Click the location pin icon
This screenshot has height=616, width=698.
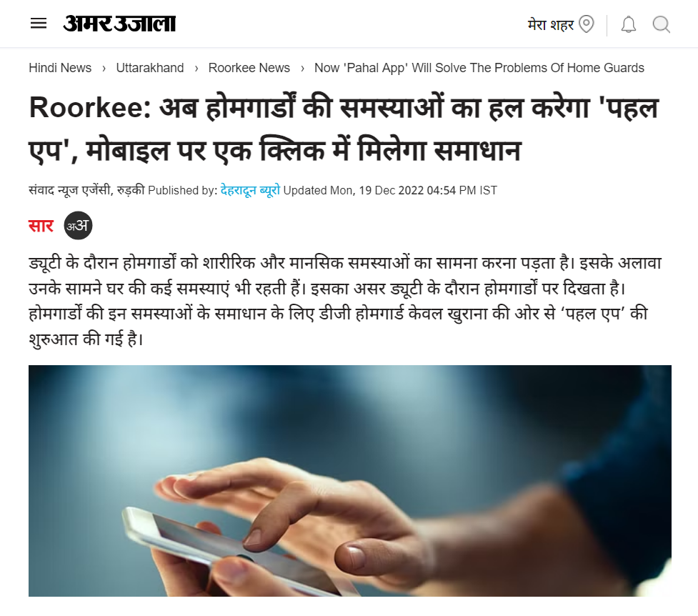[587, 24]
